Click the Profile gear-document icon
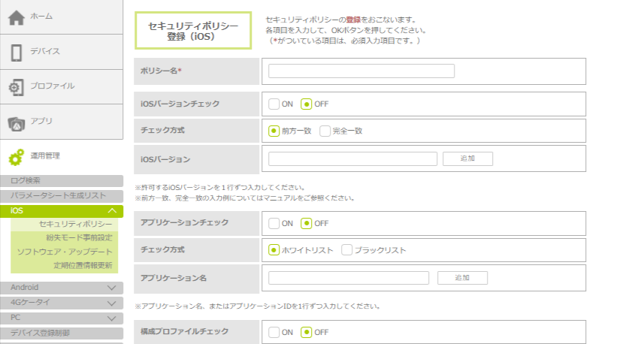Image resolution: width=644 pixels, height=344 pixels. point(17,87)
